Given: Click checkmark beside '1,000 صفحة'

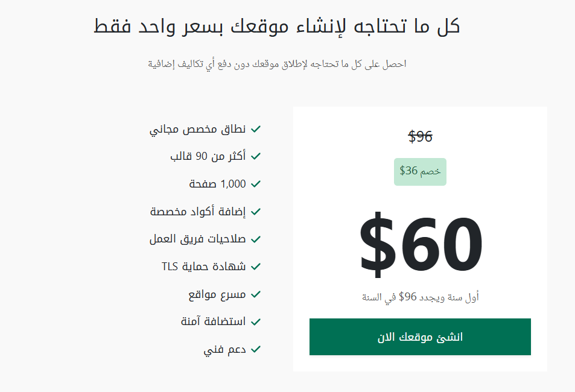Looking at the screenshot, I should point(256,184).
